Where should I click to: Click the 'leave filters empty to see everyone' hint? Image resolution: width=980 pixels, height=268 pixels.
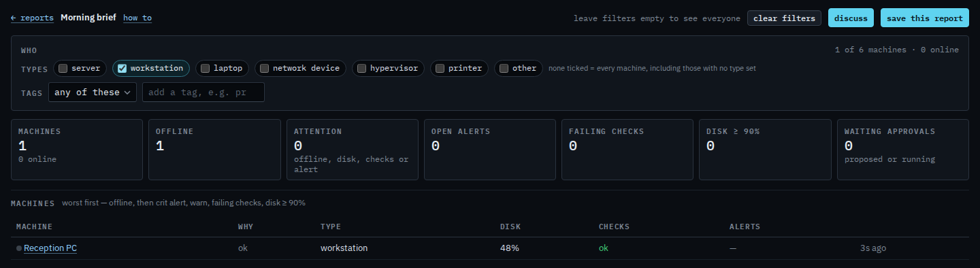tap(657, 18)
